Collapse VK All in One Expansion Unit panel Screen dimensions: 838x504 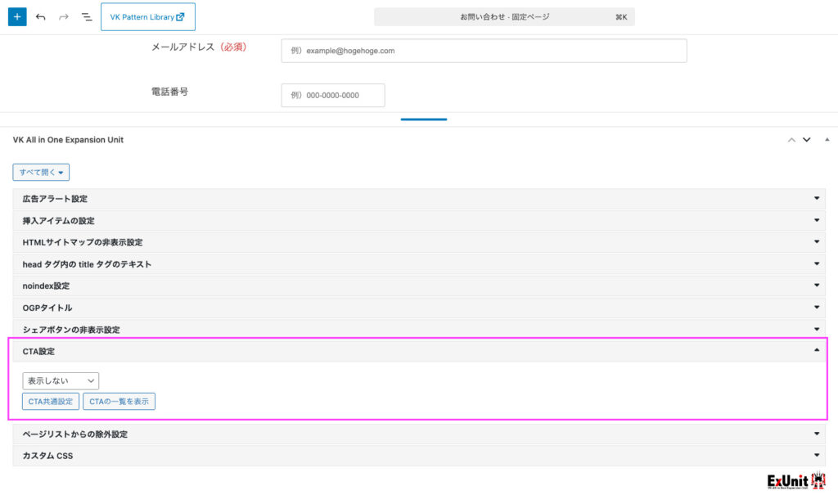(x=827, y=140)
